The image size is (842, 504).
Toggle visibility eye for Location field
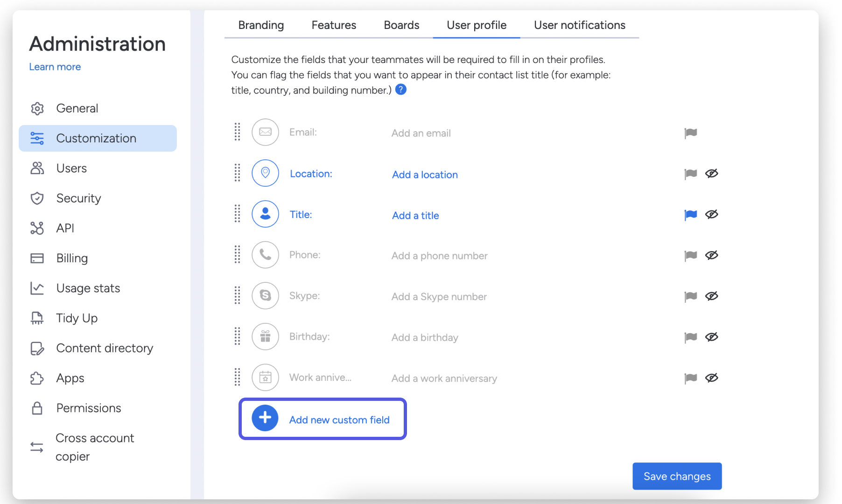[711, 174]
